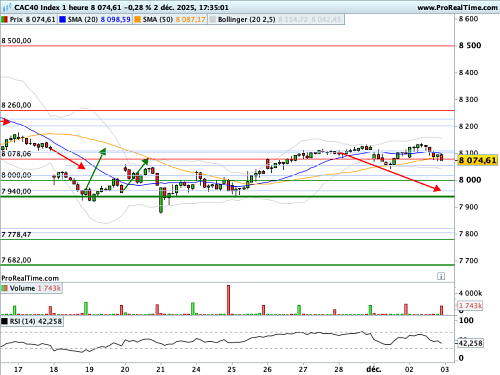The width and height of the screenshot is (500, 375).
Task: Click date 18 on the time axis
Action: pos(54,369)
